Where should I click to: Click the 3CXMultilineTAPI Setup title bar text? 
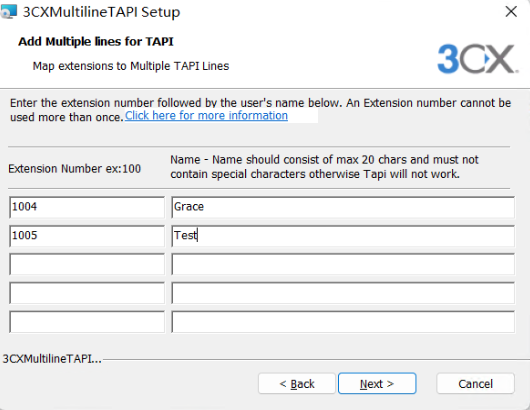pos(101,12)
